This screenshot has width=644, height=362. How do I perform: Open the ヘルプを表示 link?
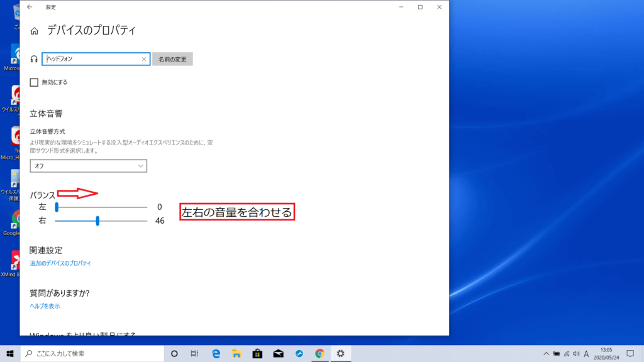[x=45, y=306]
